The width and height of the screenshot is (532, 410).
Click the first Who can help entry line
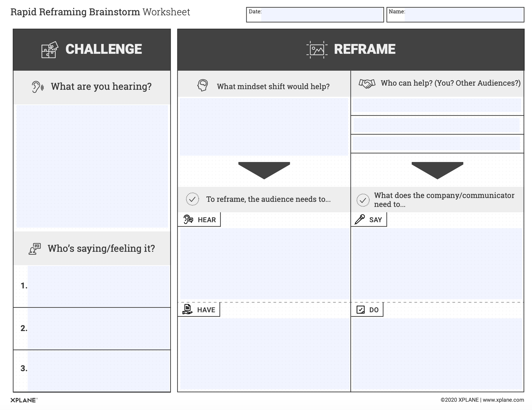click(x=437, y=105)
